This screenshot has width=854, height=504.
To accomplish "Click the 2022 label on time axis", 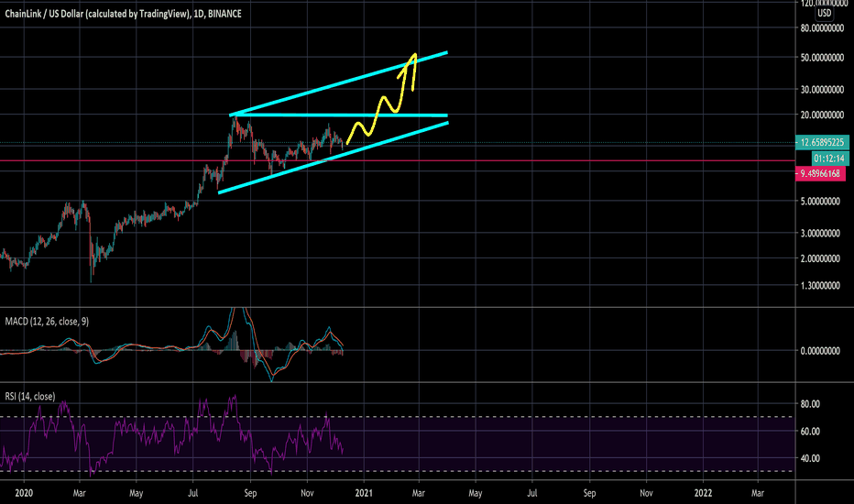I will [x=703, y=493].
